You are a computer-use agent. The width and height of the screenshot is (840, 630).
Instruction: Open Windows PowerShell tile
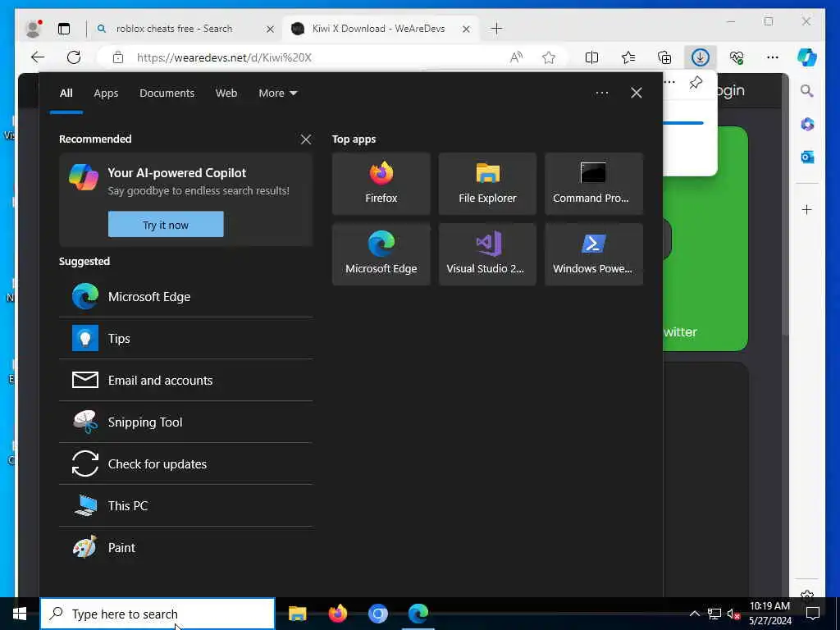coord(594,254)
